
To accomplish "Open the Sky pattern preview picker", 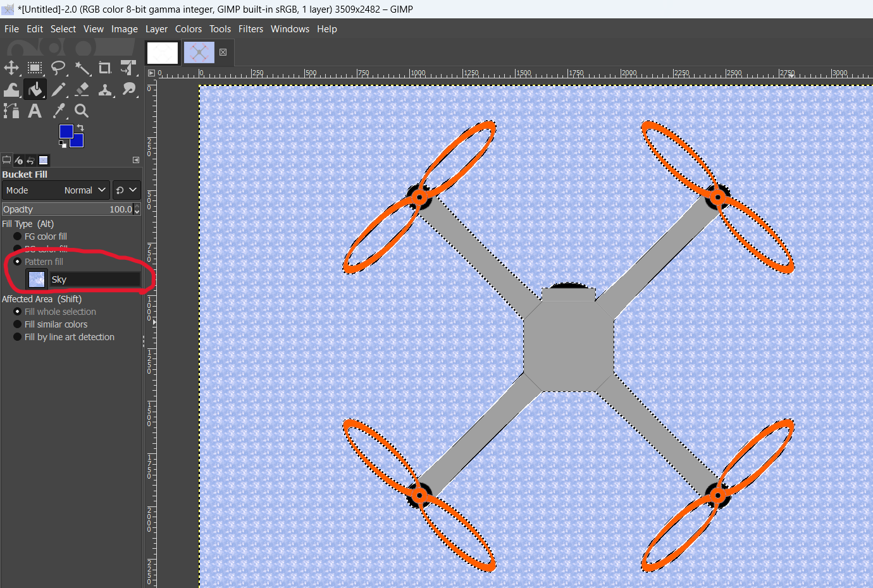I will 37,279.
